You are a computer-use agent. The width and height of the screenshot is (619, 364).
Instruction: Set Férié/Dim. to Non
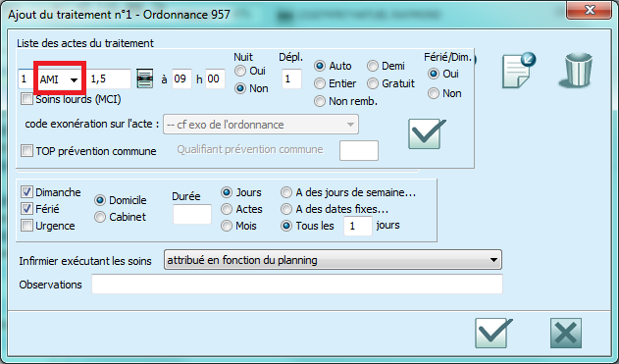[x=434, y=93]
